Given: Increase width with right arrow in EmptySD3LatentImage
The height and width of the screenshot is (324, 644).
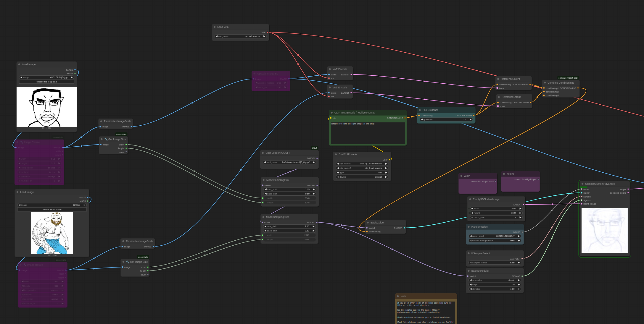Looking at the screenshot, I should click(520, 209).
